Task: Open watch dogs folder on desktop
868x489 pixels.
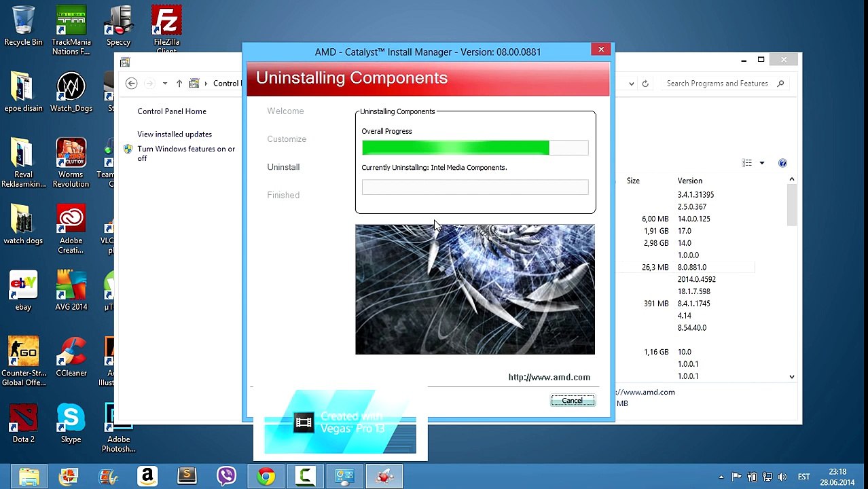Action: (x=23, y=225)
